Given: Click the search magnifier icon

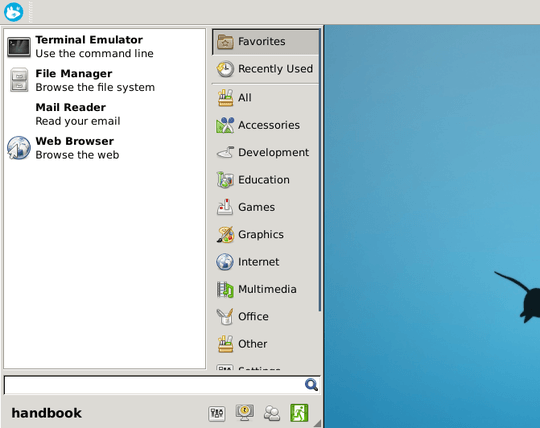Looking at the screenshot, I should point(311,385).
